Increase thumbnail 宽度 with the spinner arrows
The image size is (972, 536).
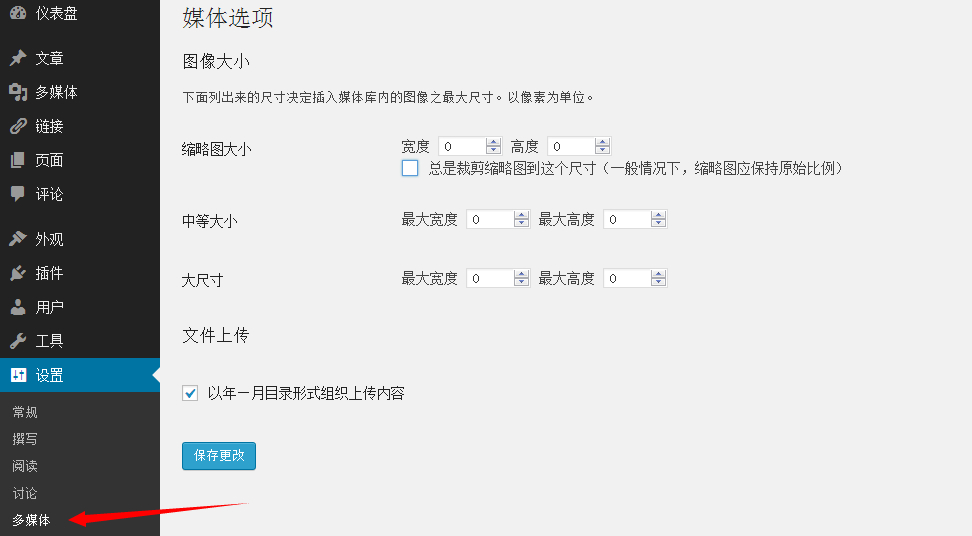[493, 146]
